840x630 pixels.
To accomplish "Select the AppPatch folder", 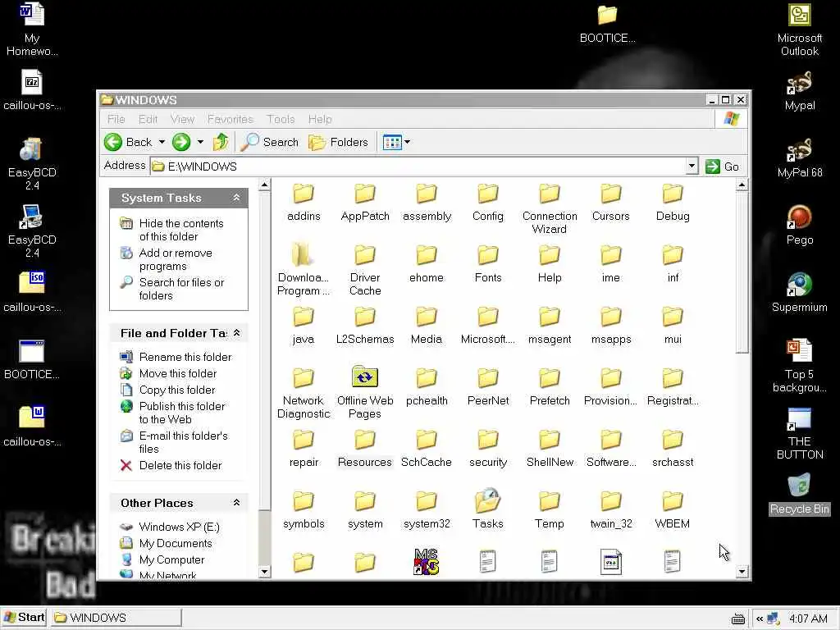I will [365, 202].
